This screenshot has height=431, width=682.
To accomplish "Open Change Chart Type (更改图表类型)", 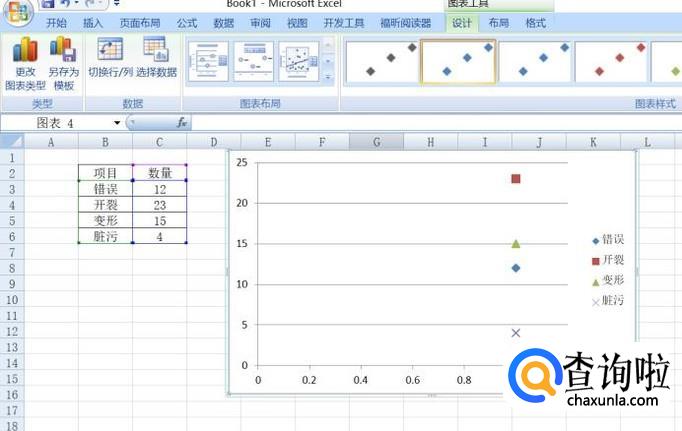I will (x=25, y=63).
